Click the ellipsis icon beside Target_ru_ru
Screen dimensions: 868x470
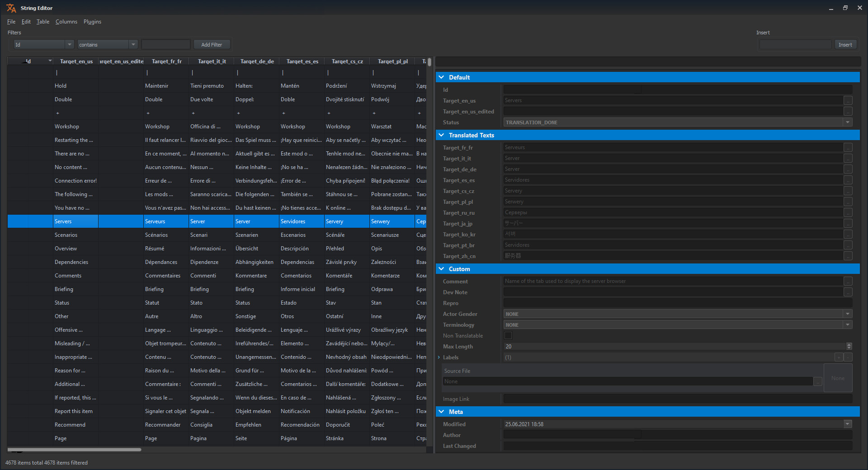point(848,212)
